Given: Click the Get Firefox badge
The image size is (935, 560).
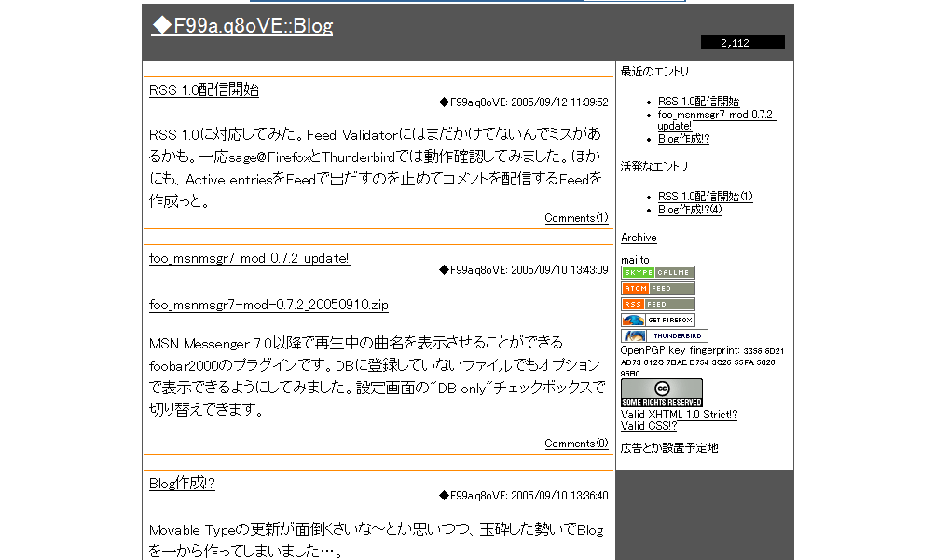Looking at the screenshot, I should tap(657, 321).
